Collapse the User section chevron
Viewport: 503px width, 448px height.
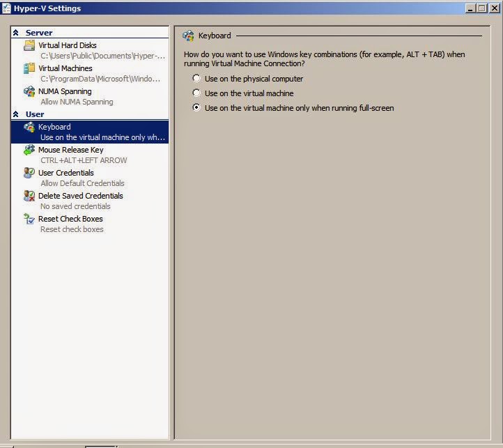click(16, 114)
